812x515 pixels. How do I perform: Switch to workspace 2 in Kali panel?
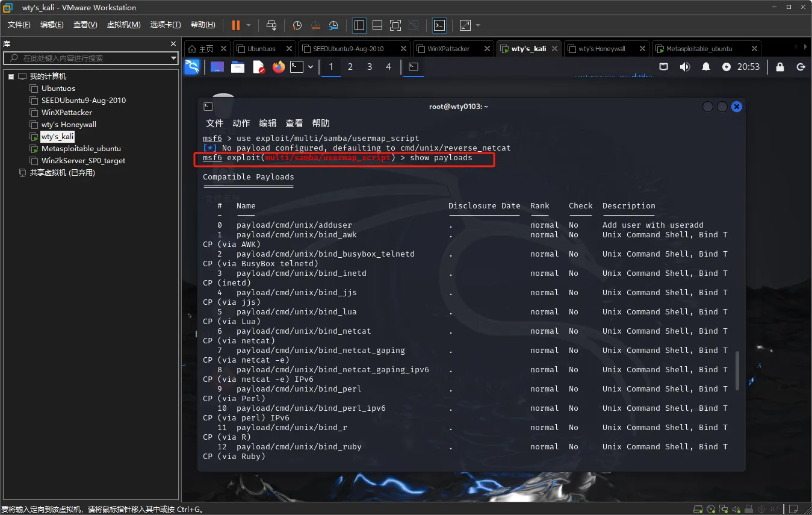pyautogui.click(x=350, y=67)
